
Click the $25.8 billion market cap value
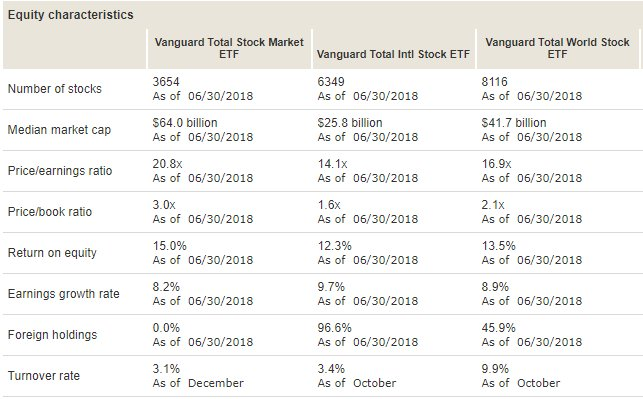pos(350,123)
